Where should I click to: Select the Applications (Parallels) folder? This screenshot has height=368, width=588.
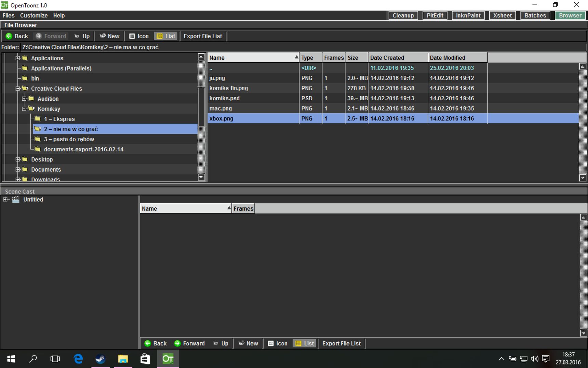point(61,68)
